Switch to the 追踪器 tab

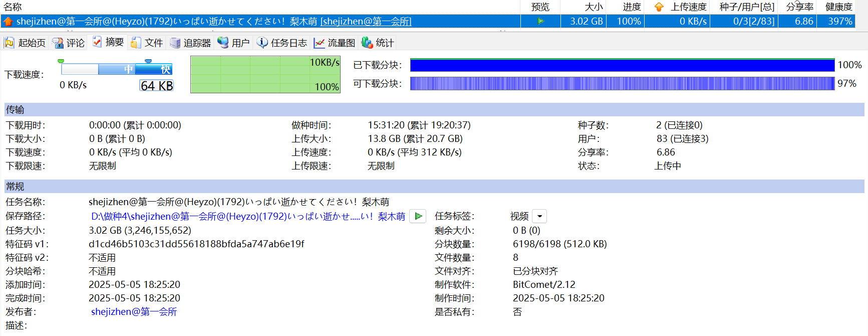[x=190, y=43]
